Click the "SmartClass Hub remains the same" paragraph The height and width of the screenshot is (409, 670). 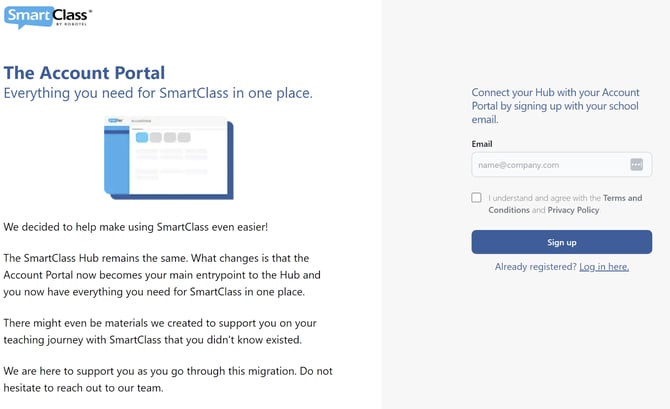(162, 274)
